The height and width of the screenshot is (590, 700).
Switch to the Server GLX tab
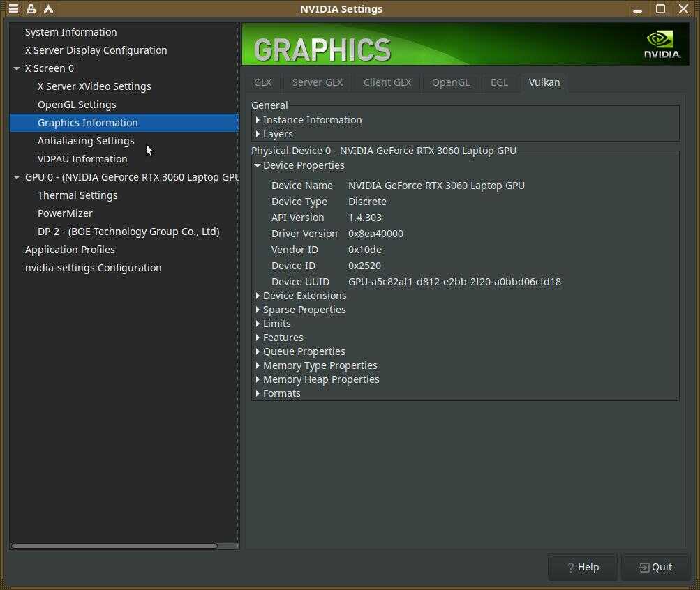pos(318,82)
